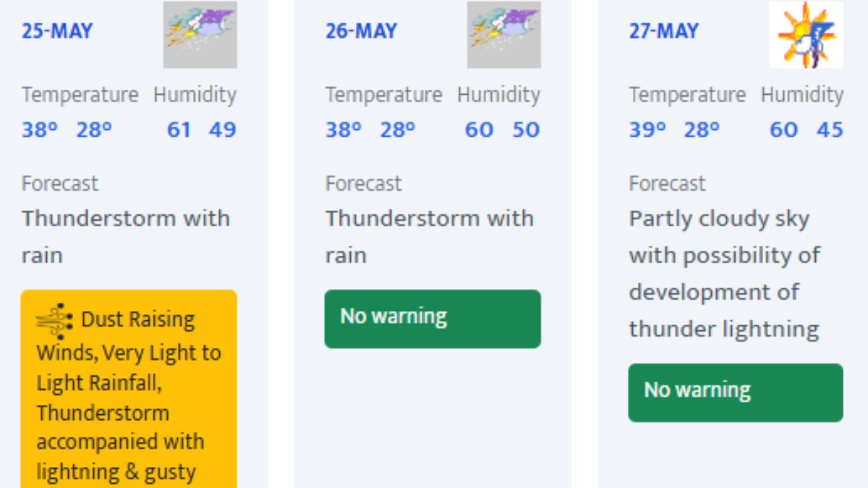
Task: Click 25-May maximum temperature 38°
Action: click(x=39, y=130)
